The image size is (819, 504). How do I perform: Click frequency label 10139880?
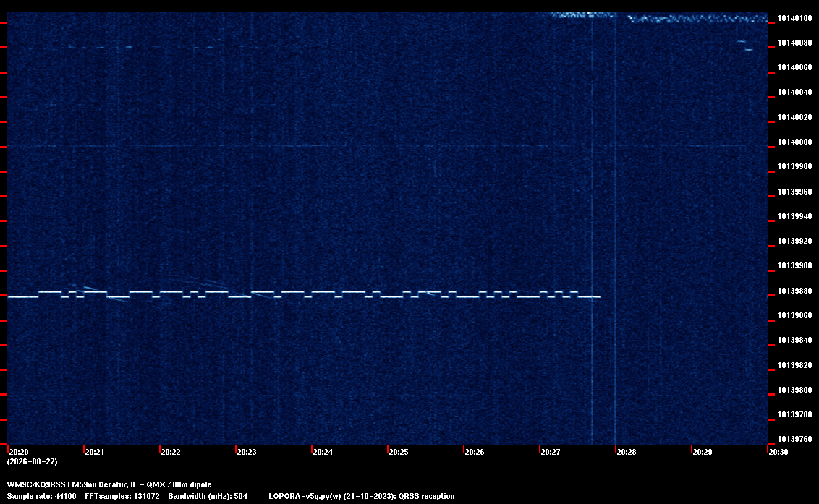[x=795, y=291]
